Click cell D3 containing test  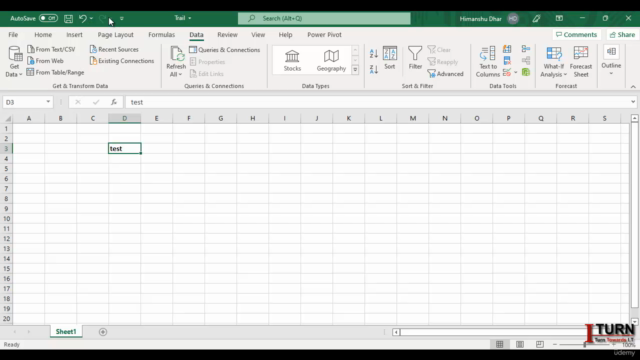(x=125, y=149)
